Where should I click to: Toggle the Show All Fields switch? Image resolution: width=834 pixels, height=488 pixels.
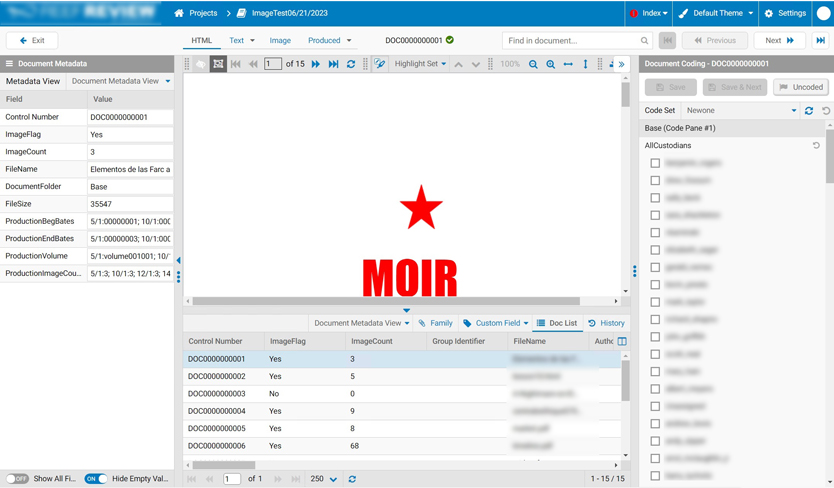click(x=17, y=479)
